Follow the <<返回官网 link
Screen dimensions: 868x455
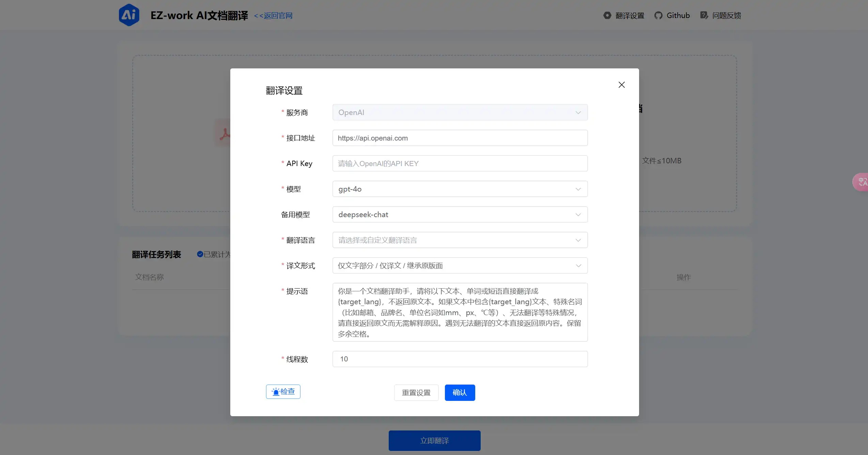coord(273,16)
